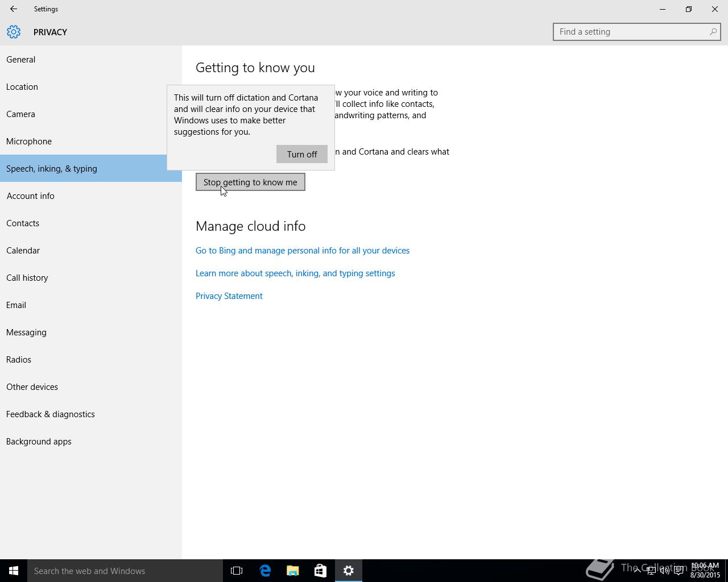The width and height of the screenshot is (728, 582).
Task: Open the Windows Start menu
Action: 14,571
